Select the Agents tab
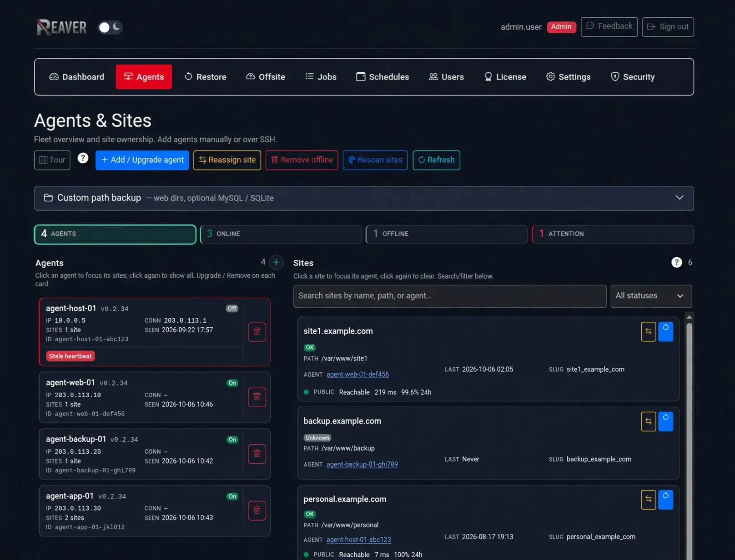Screen dimensions: 735x560 coord(144,77)
